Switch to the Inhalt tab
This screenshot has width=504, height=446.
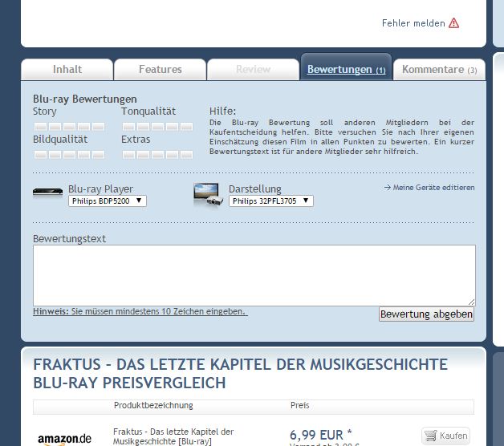(x=67, y=70)
